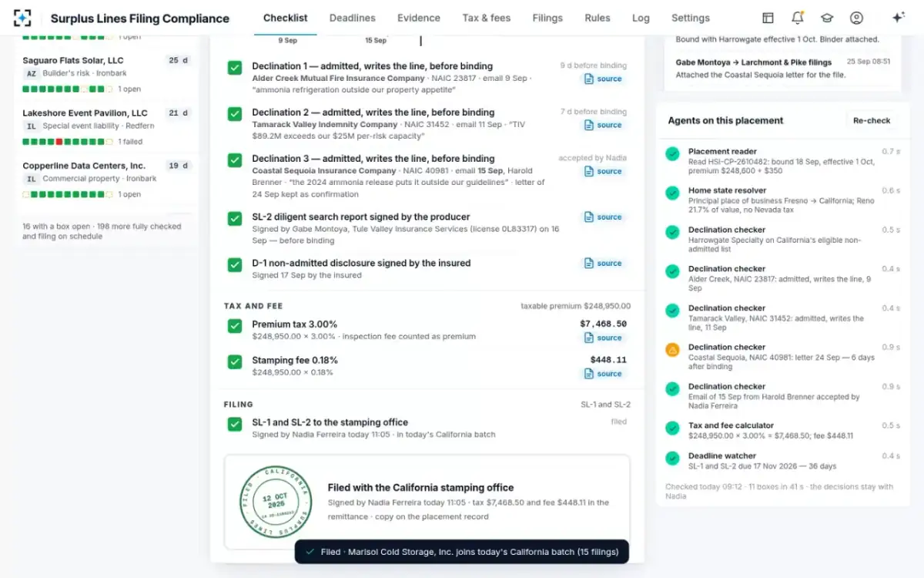Toggle the Declination 3 Coastal Sequoia checkbox
Viewport: 924px width, 578px height.
point(235,160)
